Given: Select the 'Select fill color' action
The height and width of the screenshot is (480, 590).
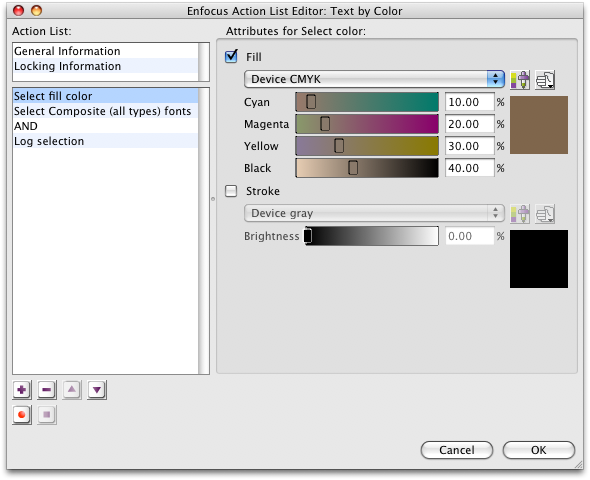Looking at the screenshot, I should click(x=105, y=96).
